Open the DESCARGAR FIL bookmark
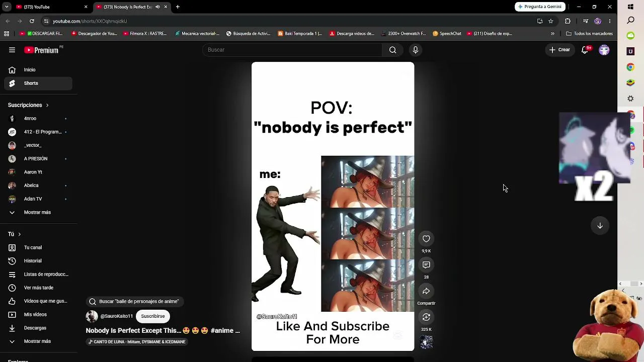The image size is (644, 362). click(41, 34)
